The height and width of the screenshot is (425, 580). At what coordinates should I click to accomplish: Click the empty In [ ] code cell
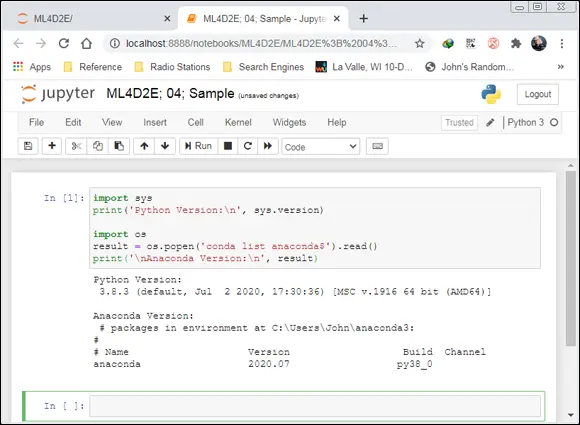(315, 406)
